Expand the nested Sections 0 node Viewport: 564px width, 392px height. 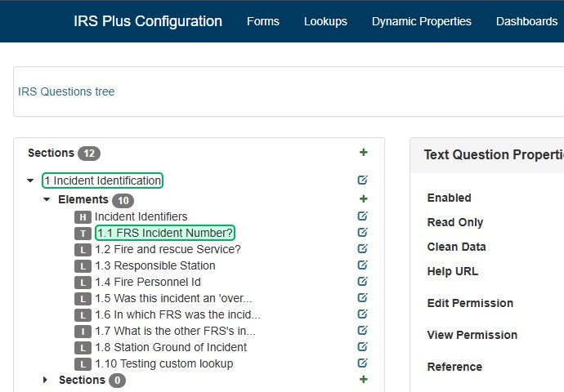46,380
